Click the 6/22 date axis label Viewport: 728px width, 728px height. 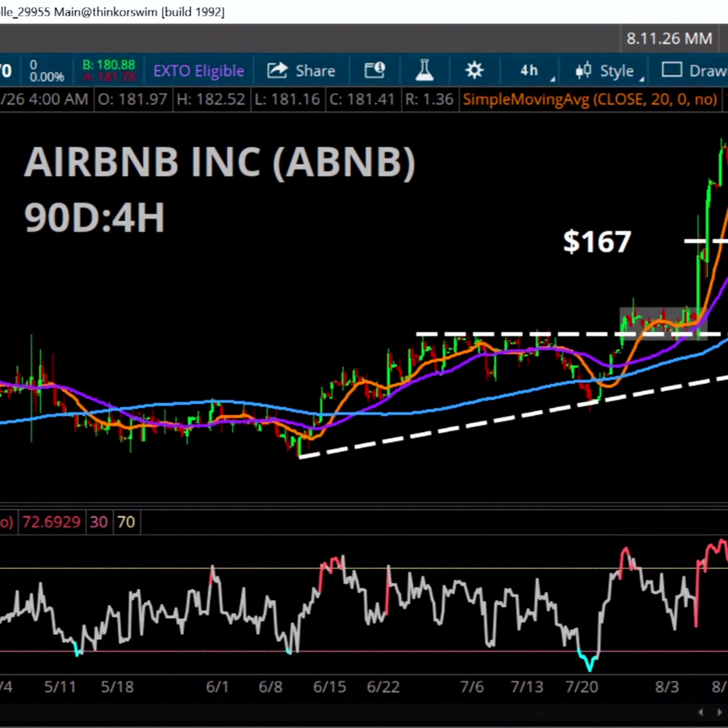383,687
